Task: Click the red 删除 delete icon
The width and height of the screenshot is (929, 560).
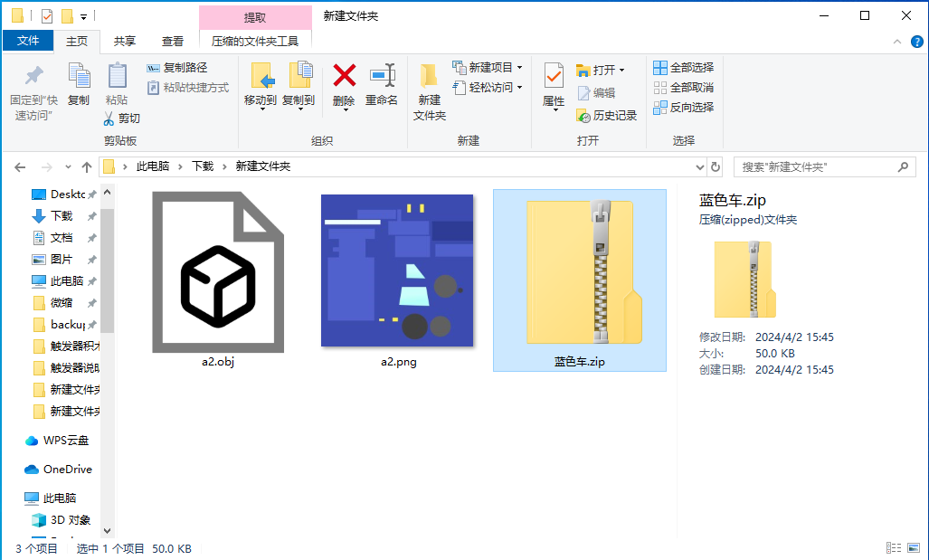Action: click(x=345, y=76)
